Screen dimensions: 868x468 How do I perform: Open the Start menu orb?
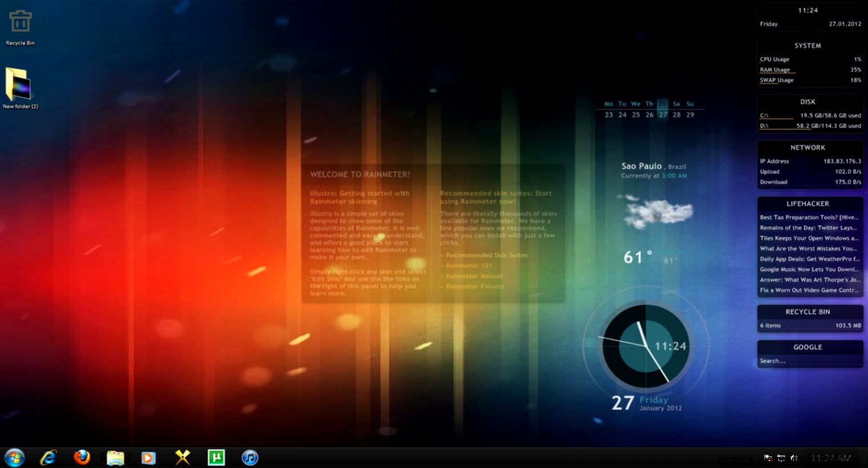(14, 457)
